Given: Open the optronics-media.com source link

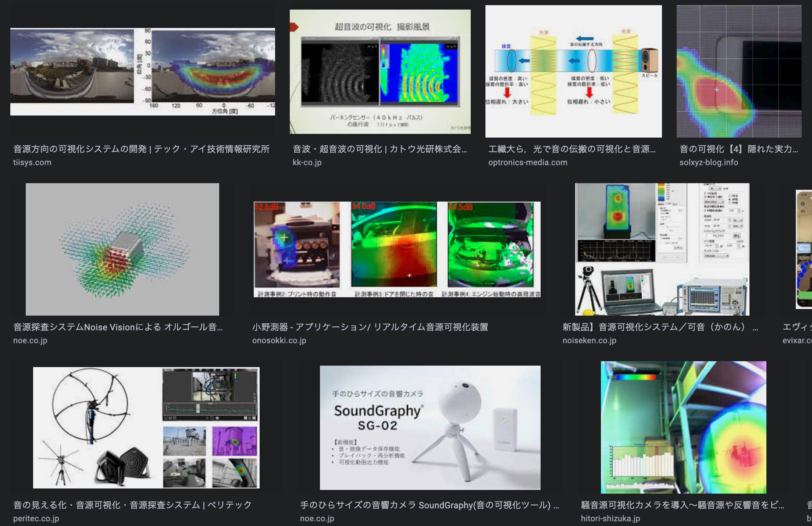Looking at the screenshot, I should pyautogui.click(x=527, y=163).
